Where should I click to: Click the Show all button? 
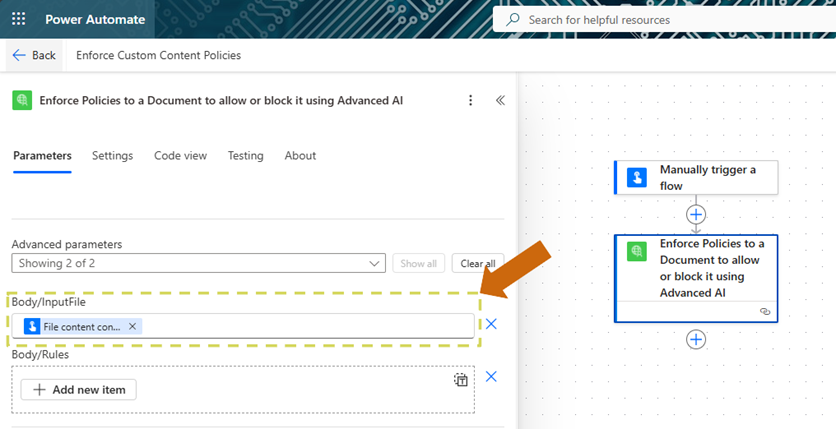coord(418,263)
